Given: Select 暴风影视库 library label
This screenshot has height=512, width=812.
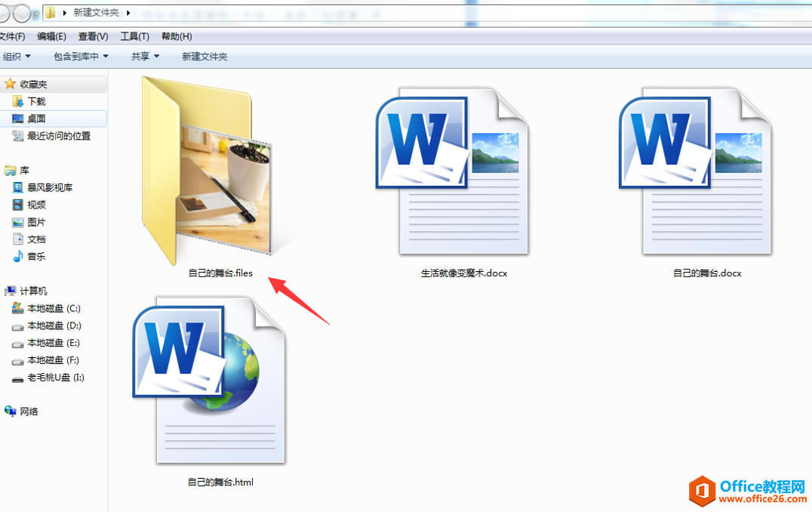Looking at the screenshot, I should [51, 187].
